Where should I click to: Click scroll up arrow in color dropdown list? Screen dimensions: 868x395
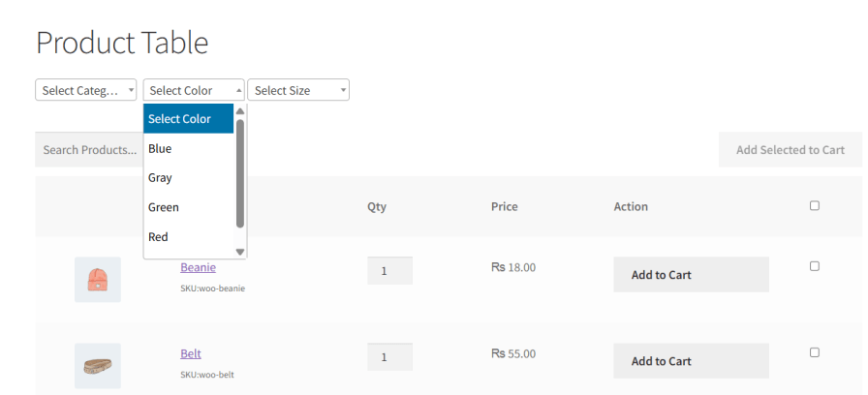coord(240,111)
